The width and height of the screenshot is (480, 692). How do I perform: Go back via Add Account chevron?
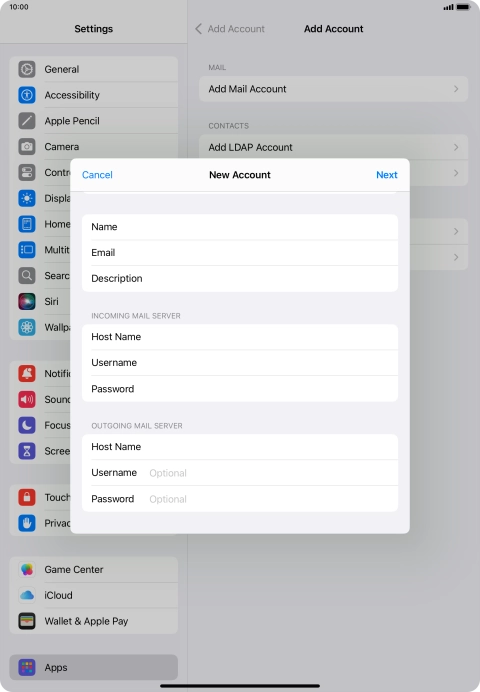tap(199, 29)
